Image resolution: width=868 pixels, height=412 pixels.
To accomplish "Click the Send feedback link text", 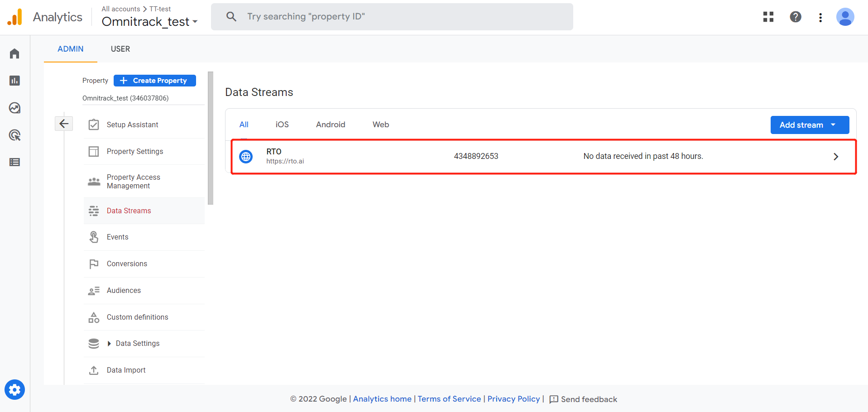I will click(x=589, y=399).
